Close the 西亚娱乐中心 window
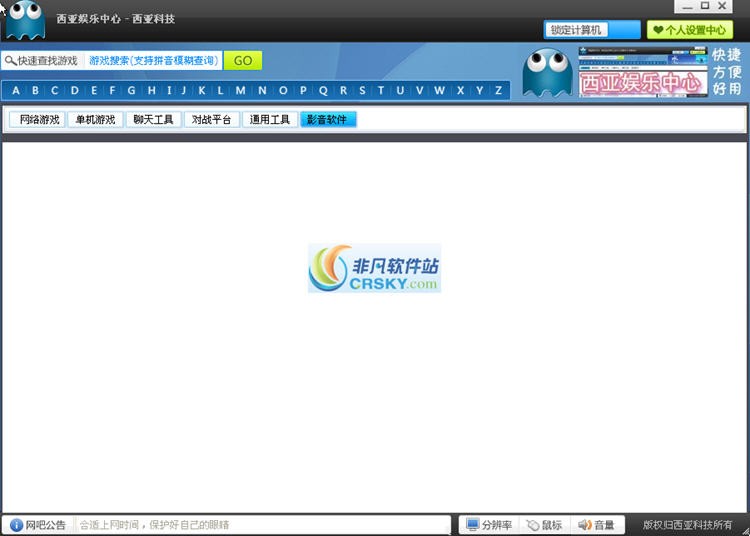Screen dimensions: 750x536 pyautogui.click(x=722, y=6)
